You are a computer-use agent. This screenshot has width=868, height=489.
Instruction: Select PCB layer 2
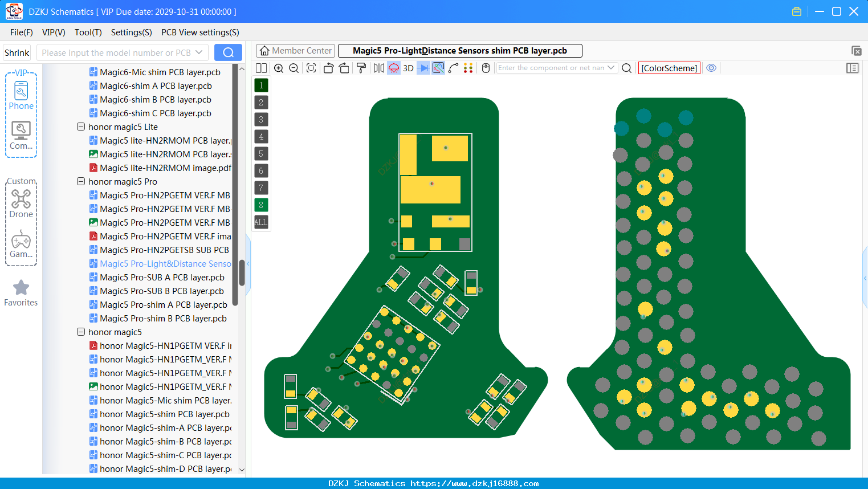[x=261, y=103]
